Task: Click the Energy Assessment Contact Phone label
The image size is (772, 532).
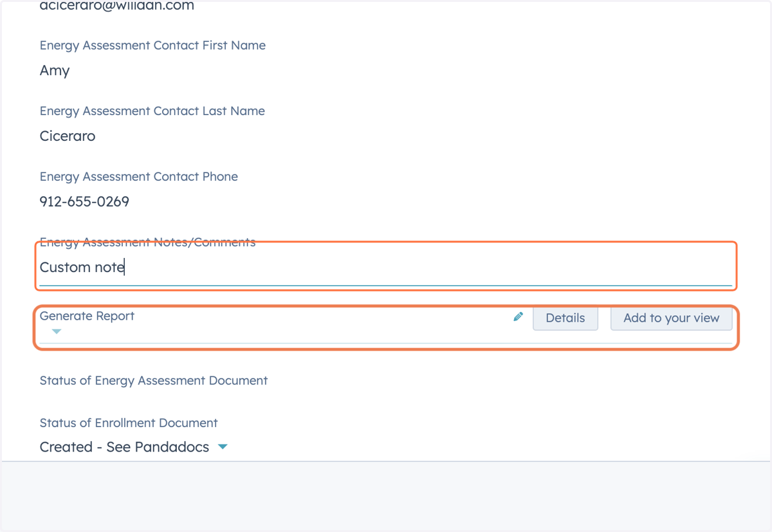Action: 139,177
